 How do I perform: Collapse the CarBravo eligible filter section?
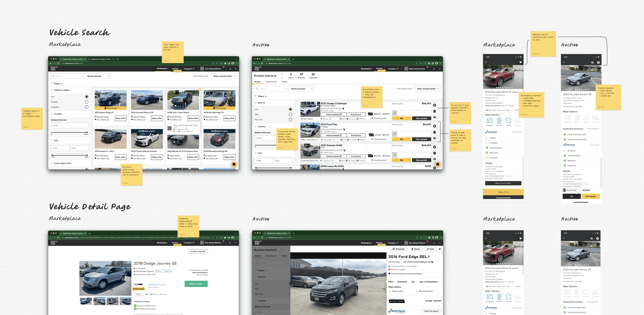pos(52,90)
